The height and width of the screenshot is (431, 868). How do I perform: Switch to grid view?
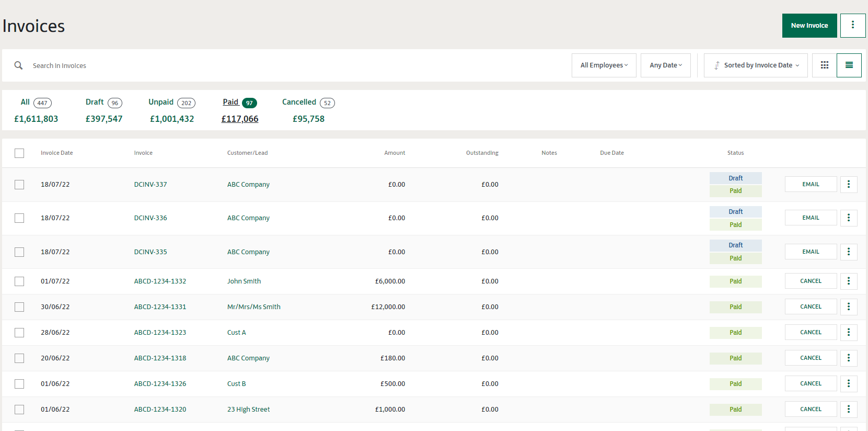pos(824,65)
